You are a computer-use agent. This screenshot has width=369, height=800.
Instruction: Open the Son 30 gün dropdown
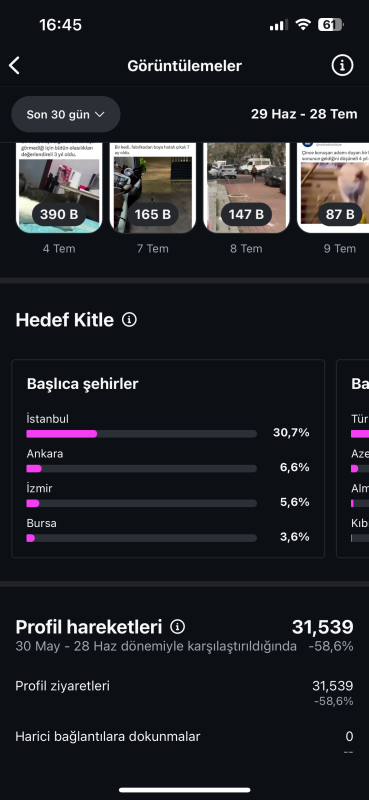66,114
